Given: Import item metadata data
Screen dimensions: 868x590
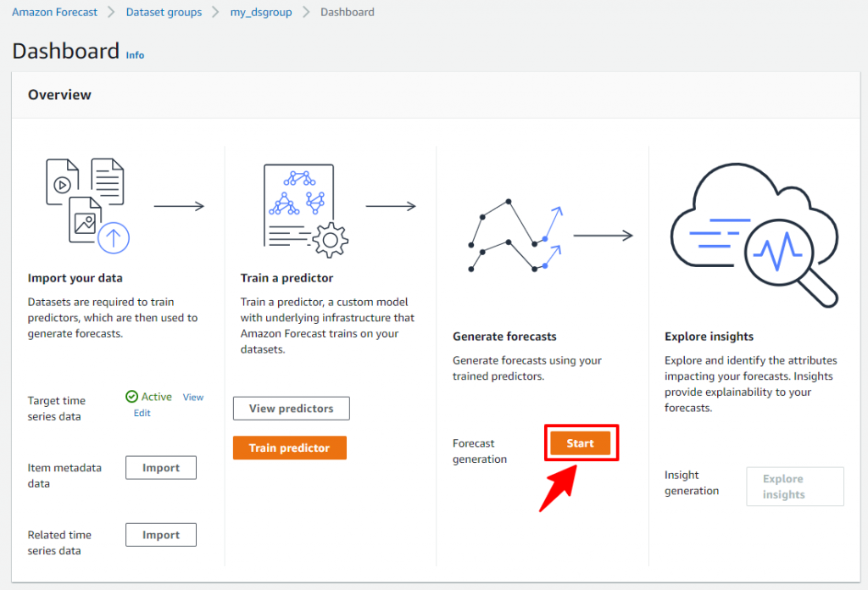Looking at the screenshot, I should (x=161, y=468).
